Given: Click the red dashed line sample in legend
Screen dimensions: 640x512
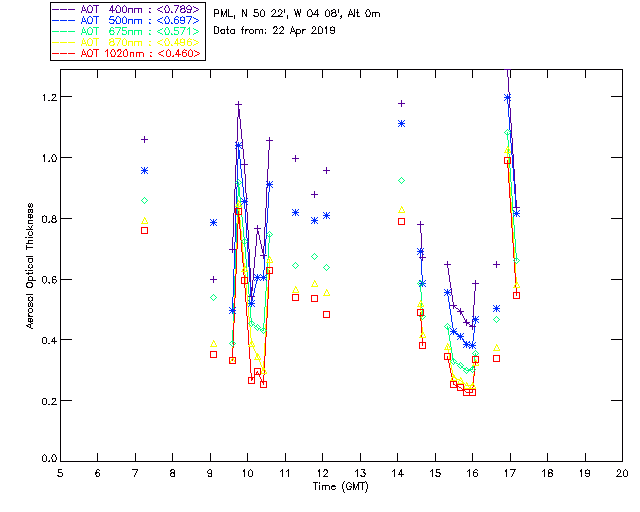Looking at the screenshot, I should (x=64, y=54).
